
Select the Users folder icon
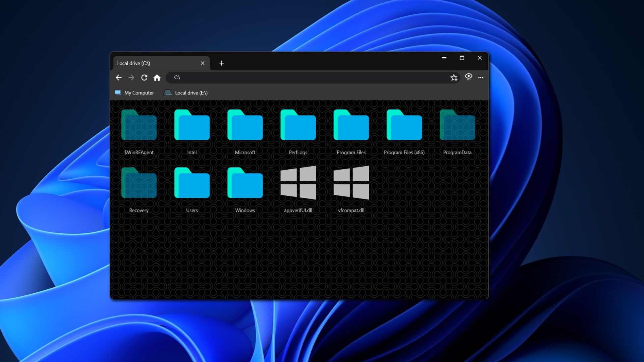tap(192, 183)
